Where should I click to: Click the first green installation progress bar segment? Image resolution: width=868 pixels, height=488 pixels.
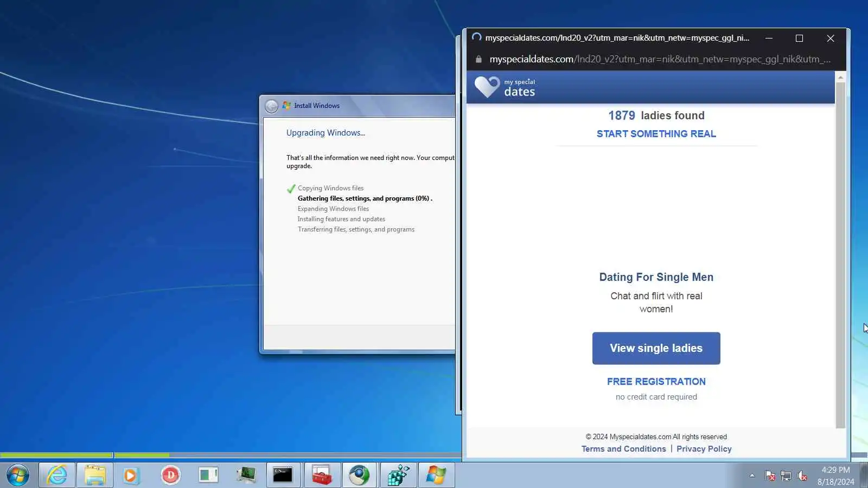click(56, 455)
